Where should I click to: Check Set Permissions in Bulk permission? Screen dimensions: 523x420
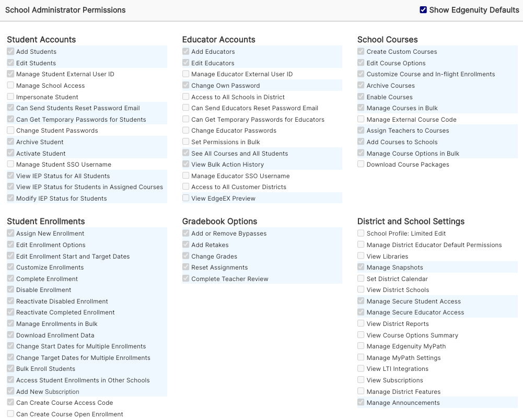[185, 142]
